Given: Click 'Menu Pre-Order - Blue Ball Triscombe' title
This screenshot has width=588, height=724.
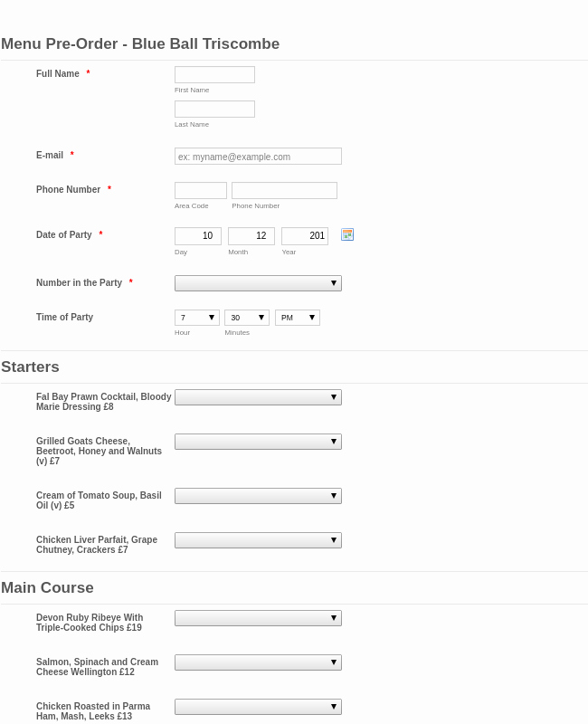Looking at the screenshot, I should tap(140, 43).
